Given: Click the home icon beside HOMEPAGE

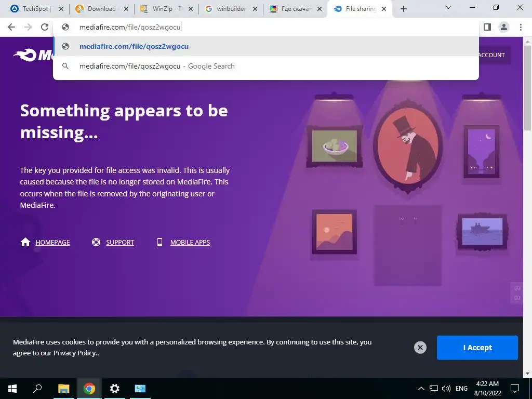Looking at the screenshot, I should (25, 242).
